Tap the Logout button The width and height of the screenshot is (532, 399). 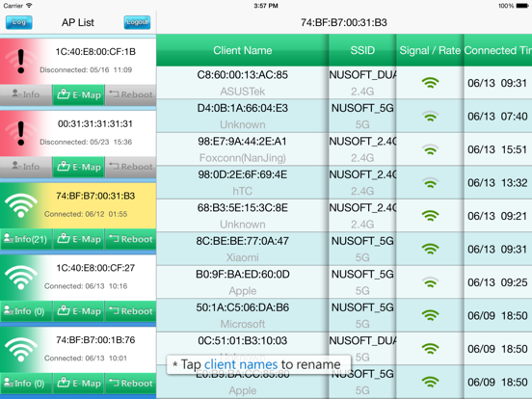[137, 22]
